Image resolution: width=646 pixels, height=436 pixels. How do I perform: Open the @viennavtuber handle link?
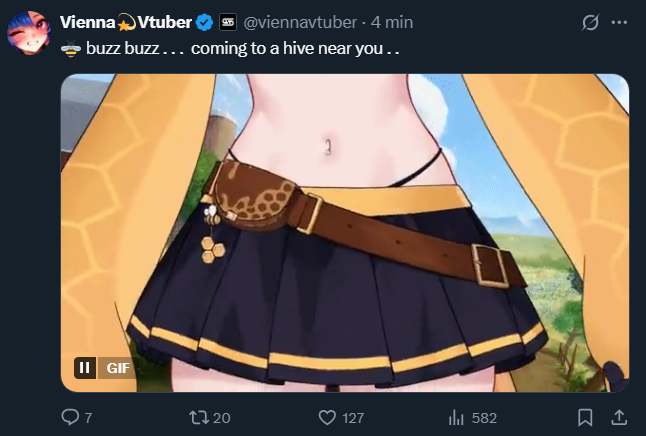pos(300,22)
